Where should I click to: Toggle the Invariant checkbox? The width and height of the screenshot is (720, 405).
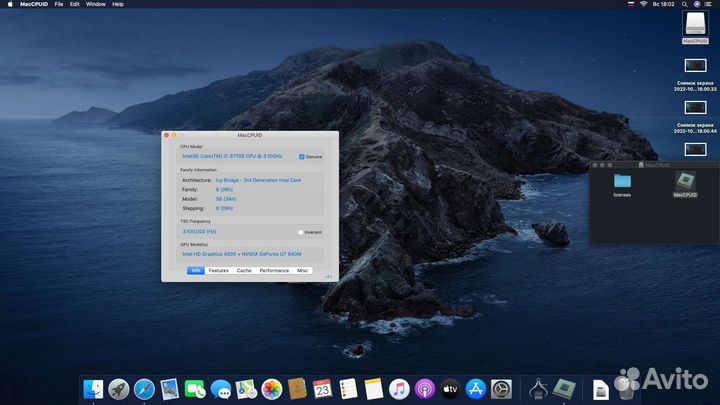pos(301,232)
